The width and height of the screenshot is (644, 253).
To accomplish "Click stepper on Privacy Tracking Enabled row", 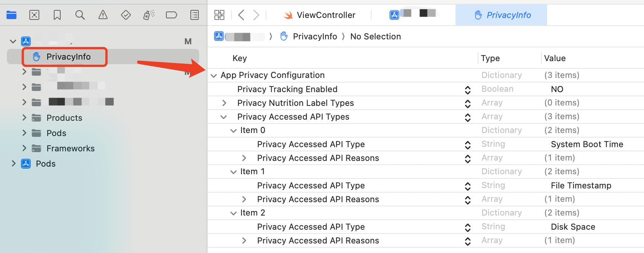I will (x=468, y=90).
